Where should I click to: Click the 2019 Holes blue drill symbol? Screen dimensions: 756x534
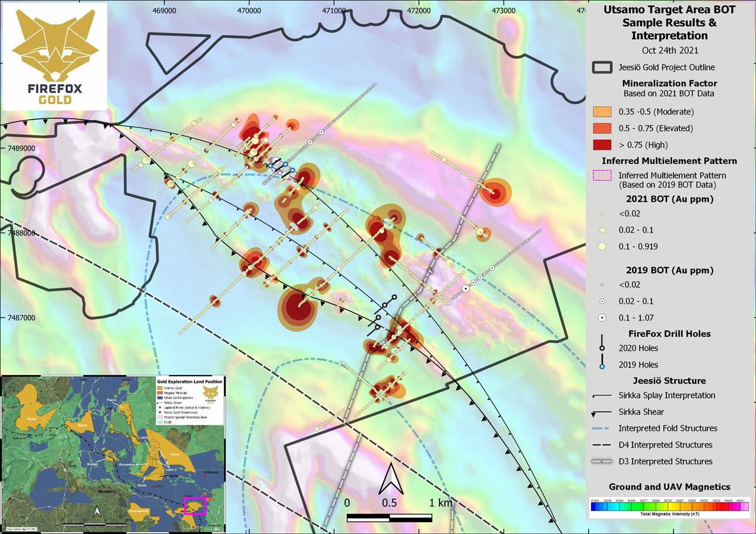tap(602, 362)
